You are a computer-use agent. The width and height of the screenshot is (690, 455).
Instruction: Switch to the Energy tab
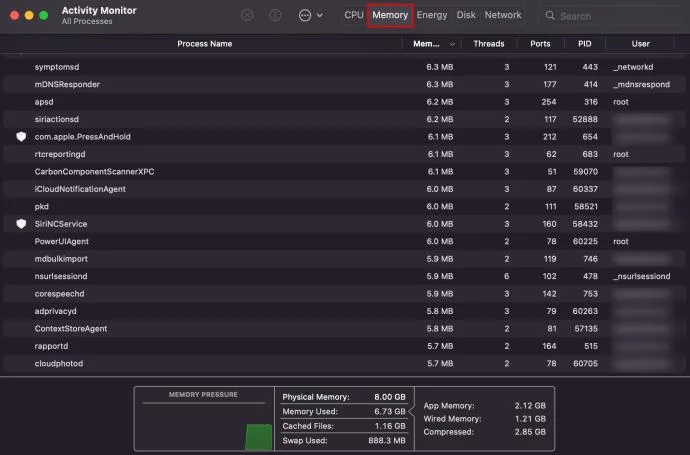point(432,15)
